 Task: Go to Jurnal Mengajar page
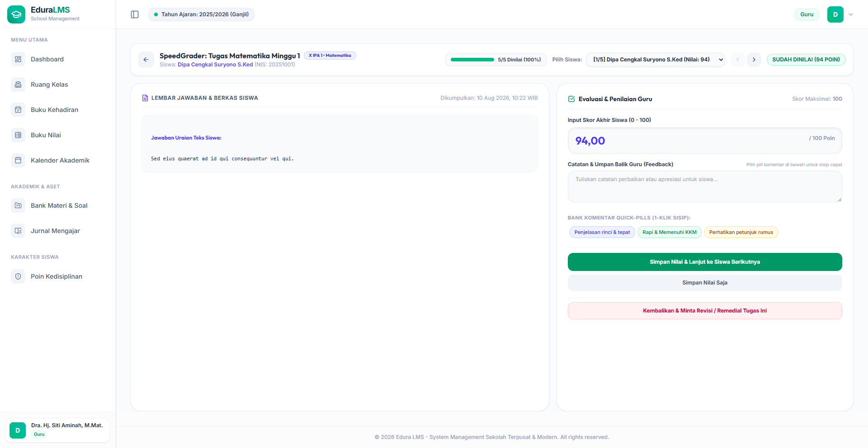[58, 231]
